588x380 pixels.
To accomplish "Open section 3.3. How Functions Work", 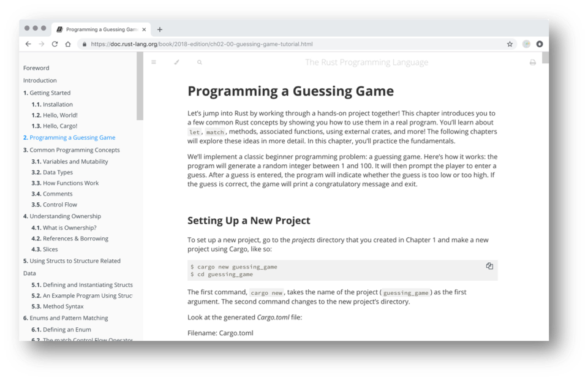I will point(65,183).
